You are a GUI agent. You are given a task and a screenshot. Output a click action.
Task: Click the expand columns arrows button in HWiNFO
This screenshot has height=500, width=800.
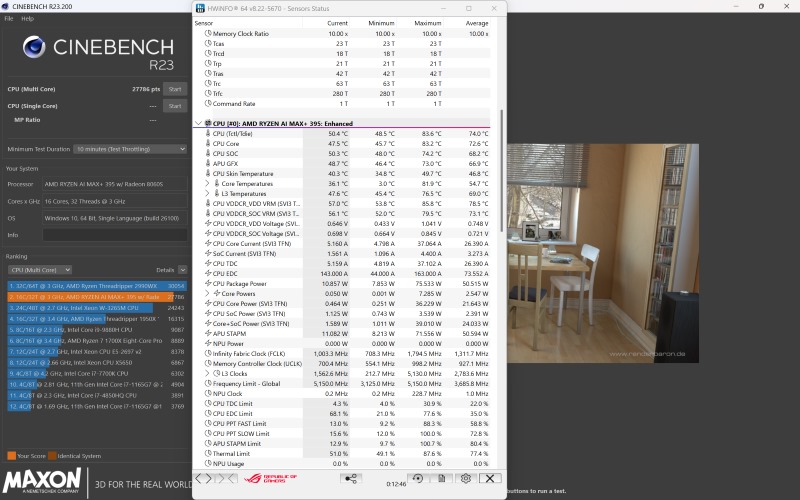pos(204,478)
